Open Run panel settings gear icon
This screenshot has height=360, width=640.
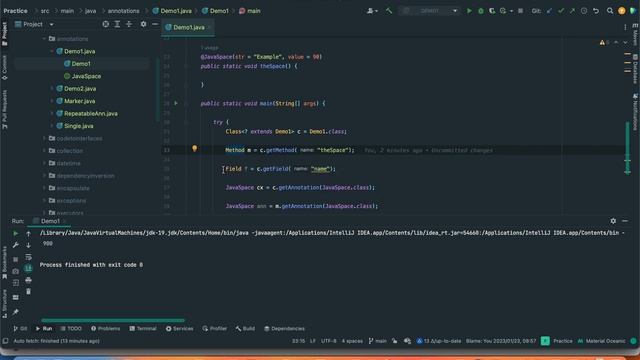tap(613, 221)
